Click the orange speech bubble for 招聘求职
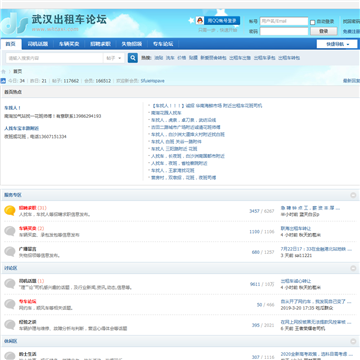The image size is (360, 360). coord(10,211)
